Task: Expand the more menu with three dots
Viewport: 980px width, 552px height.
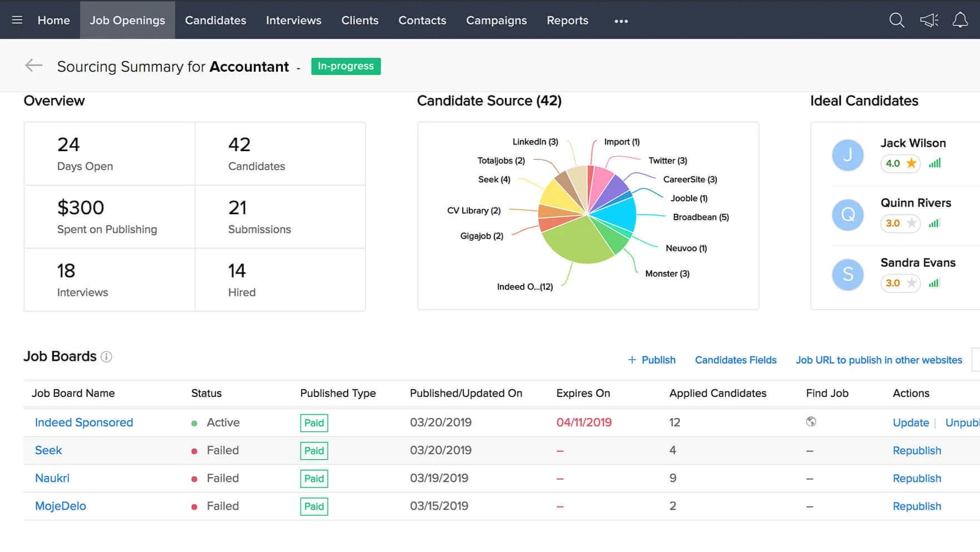Action: point(621,21)
